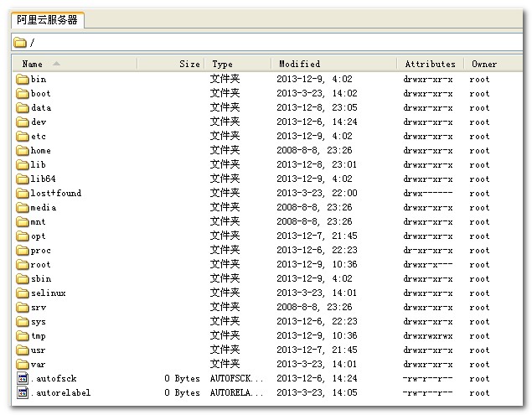This screenshot has width=532, height=415.
Task: Click the 'drwxrwxrwx' attributes of tmp
Action: (x=428, y=336)
